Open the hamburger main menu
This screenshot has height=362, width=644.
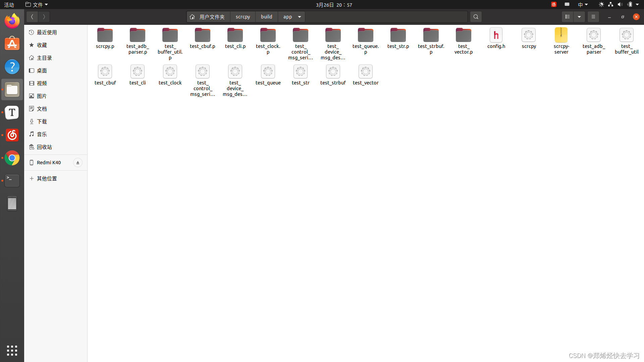coord(593,17)
